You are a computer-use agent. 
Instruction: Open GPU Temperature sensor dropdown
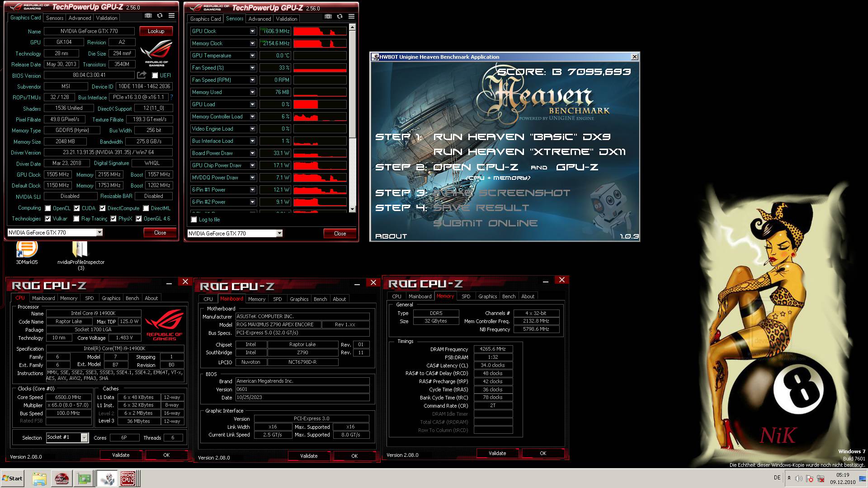pos(252,56)
